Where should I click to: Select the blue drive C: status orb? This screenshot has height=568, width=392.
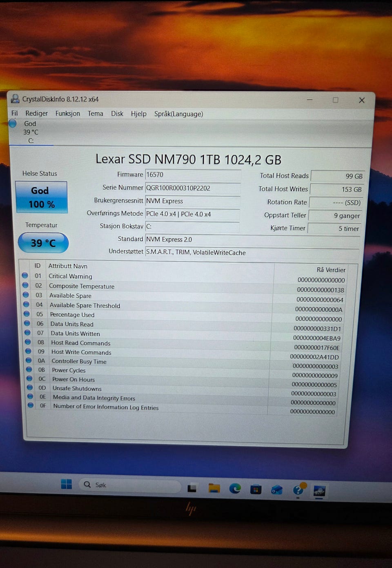13,123
